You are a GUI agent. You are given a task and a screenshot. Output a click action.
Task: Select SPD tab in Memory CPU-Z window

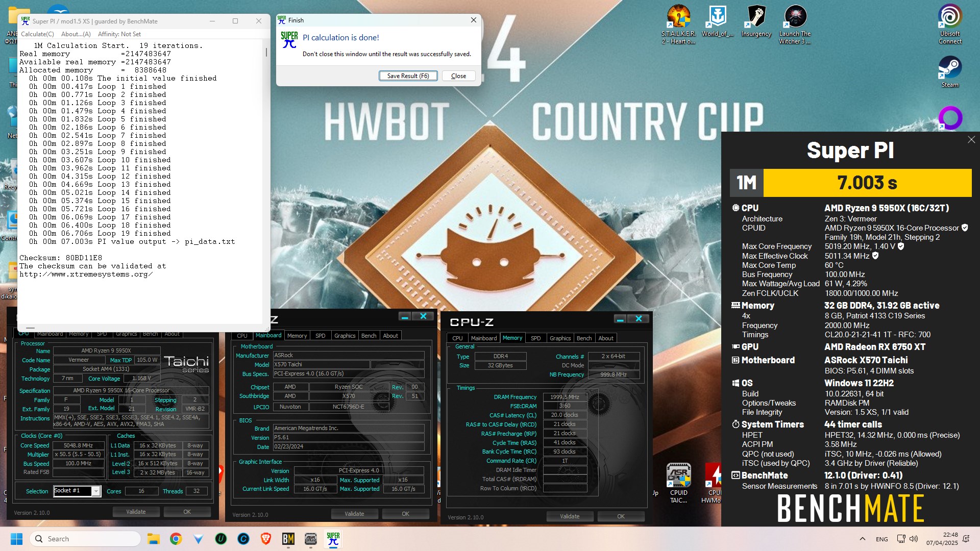coord(536,338)
